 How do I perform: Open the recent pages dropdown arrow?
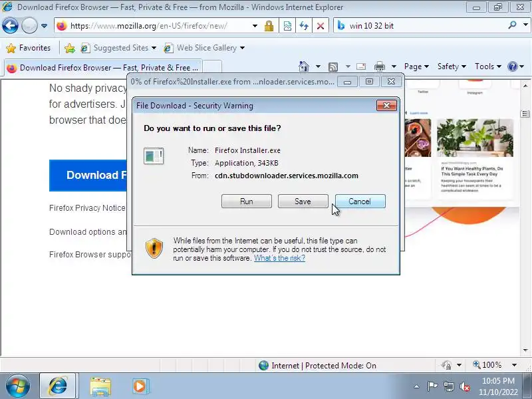pyautogui.click(x=44, y=26)
